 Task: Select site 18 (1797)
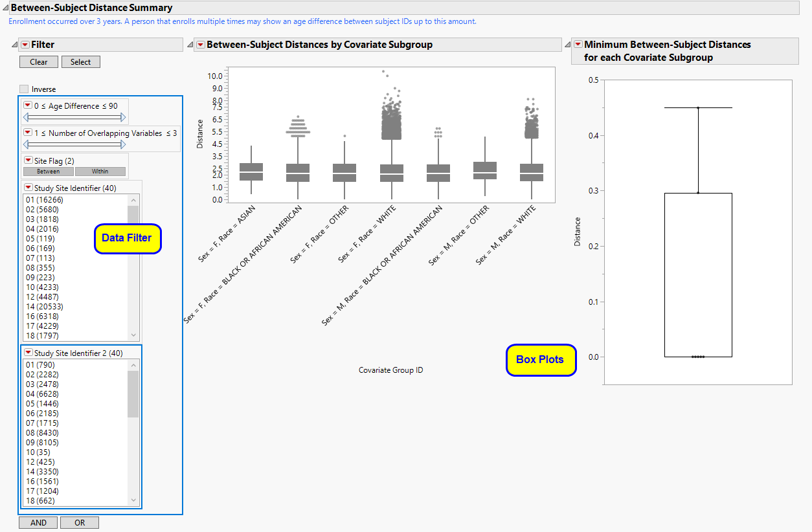(x=42, y=336)
